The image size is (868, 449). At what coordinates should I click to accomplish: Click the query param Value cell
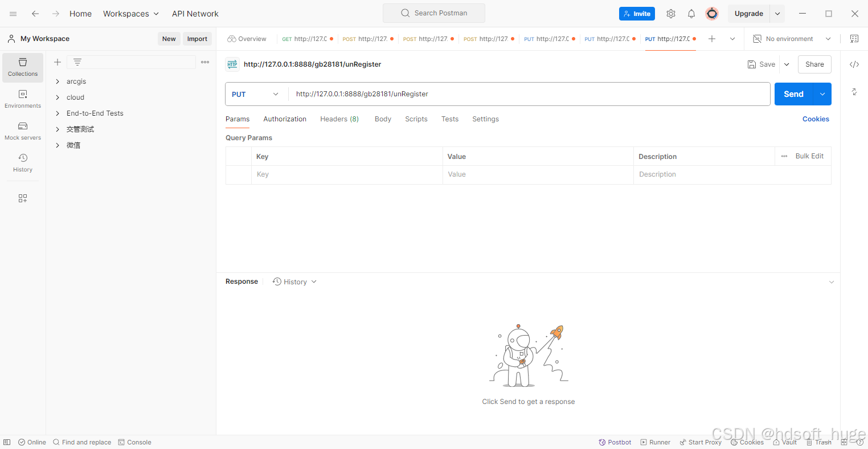(x=538, y=174)
